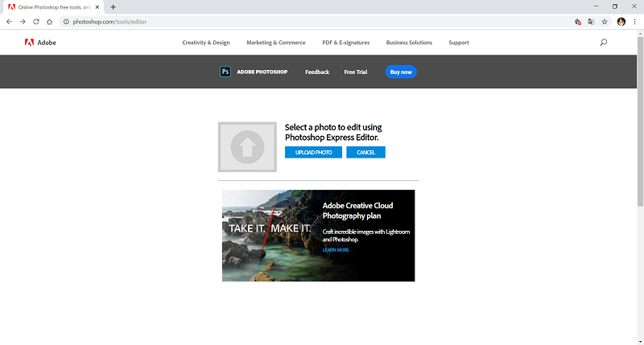Screen dimensions: 644x345
Task: Click the Adobe logo in header
Action: (x=39, y=43)
